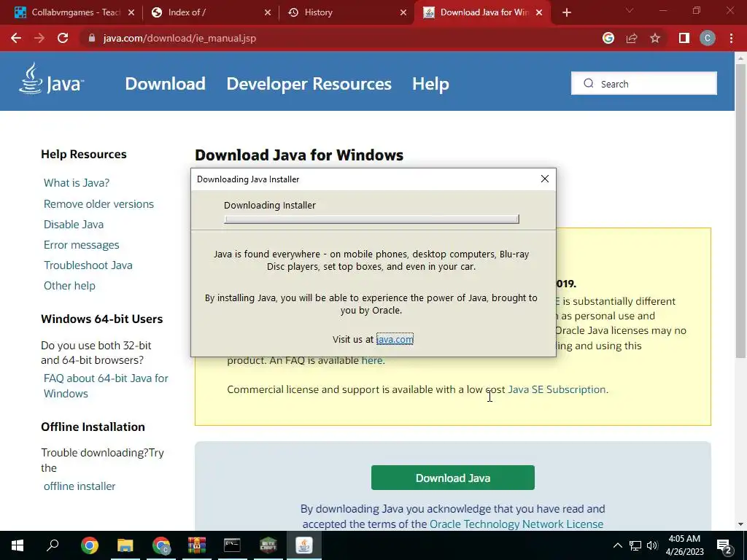This screenshot has height=560, width=747.
Task: Open Java SE Subscription link
Action: pyautogui.click(x=557, y=389)
